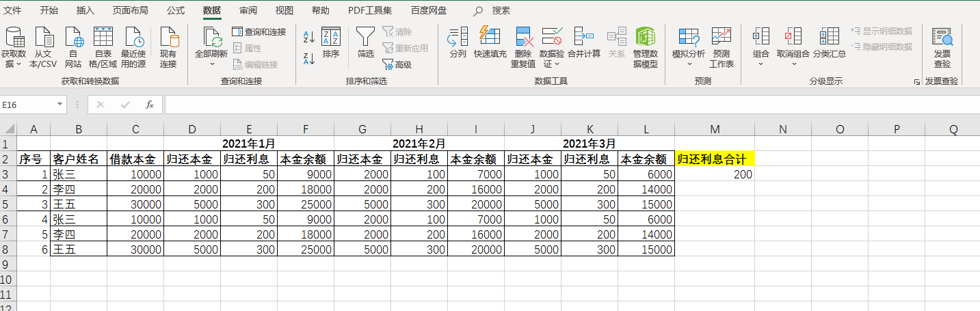Click the Name Box showing E16
This screenshot has height=311, width=980.
(27, 105)
